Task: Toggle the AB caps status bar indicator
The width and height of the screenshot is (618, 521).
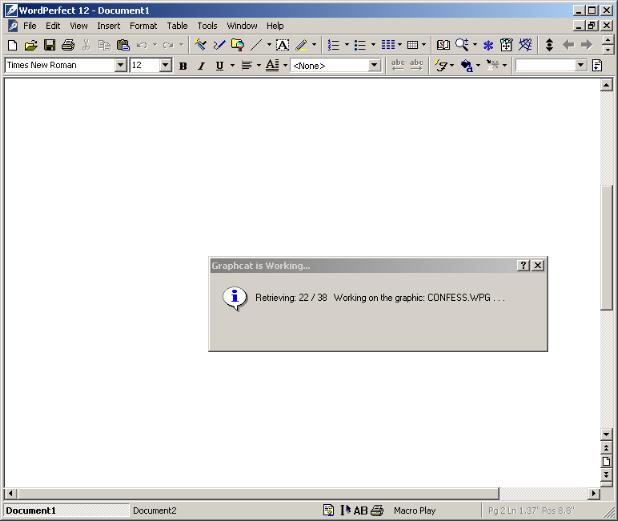Action: (360, 511)
